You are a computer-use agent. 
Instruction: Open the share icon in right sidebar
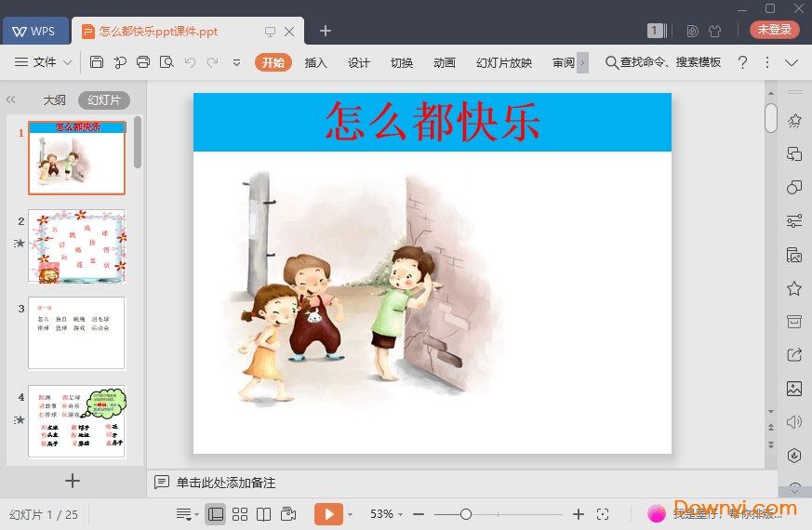pos(794,355)
